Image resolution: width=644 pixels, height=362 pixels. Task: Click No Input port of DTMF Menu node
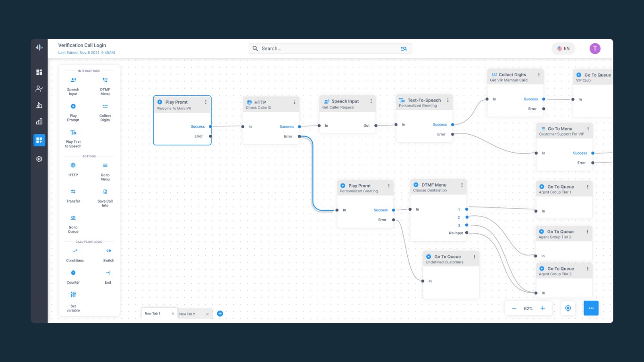point(467,233)
